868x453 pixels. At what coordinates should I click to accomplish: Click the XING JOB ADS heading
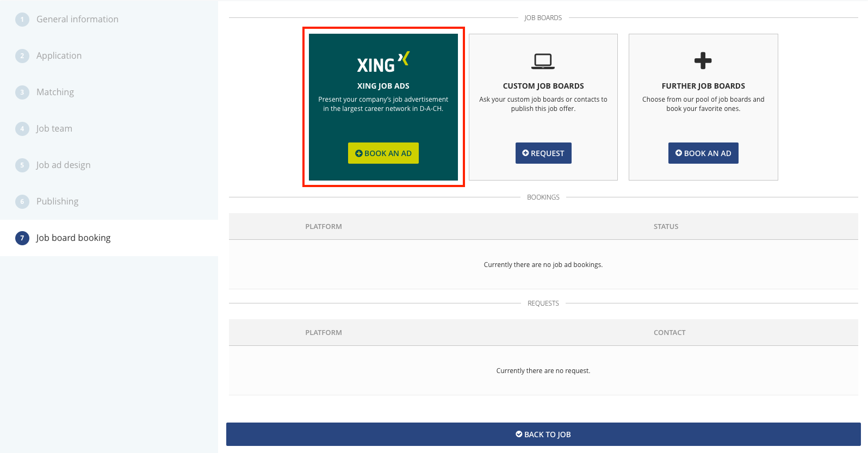coord(383,86)
